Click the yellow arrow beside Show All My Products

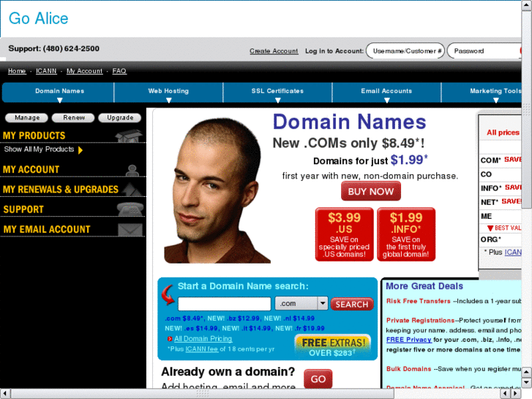(x=80, y=150)
